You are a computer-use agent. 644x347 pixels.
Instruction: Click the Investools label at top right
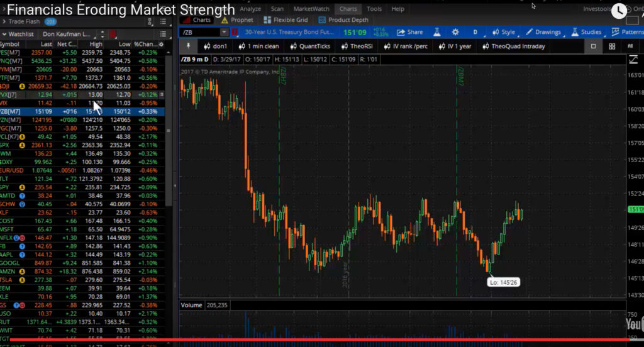[597, 9]
